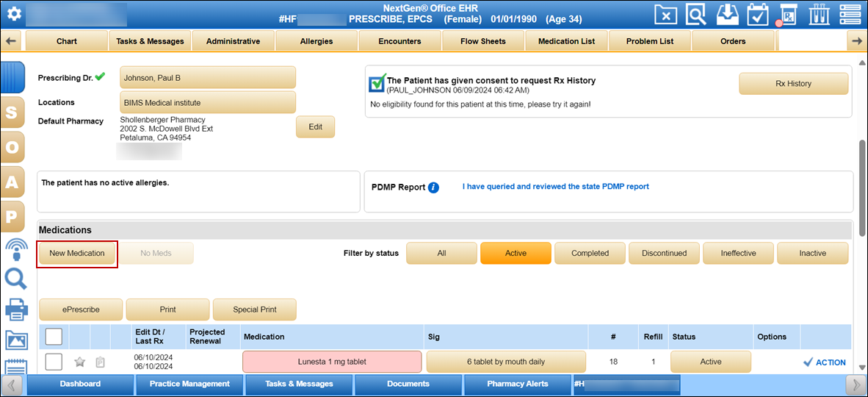The image size is (868, 397).
Task: Mark Lunesta as favorite with star icon
Action: point(80,362)
